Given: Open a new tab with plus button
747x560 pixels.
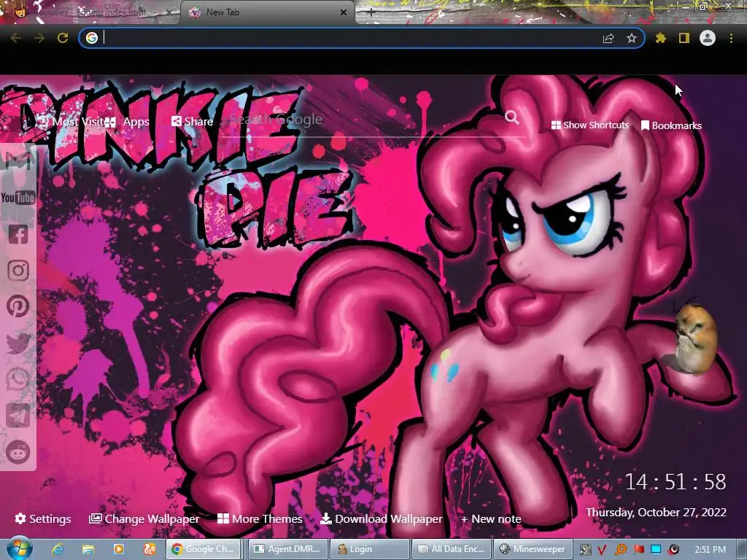Looking at the screenshot, I should click(x=371, y=12).
